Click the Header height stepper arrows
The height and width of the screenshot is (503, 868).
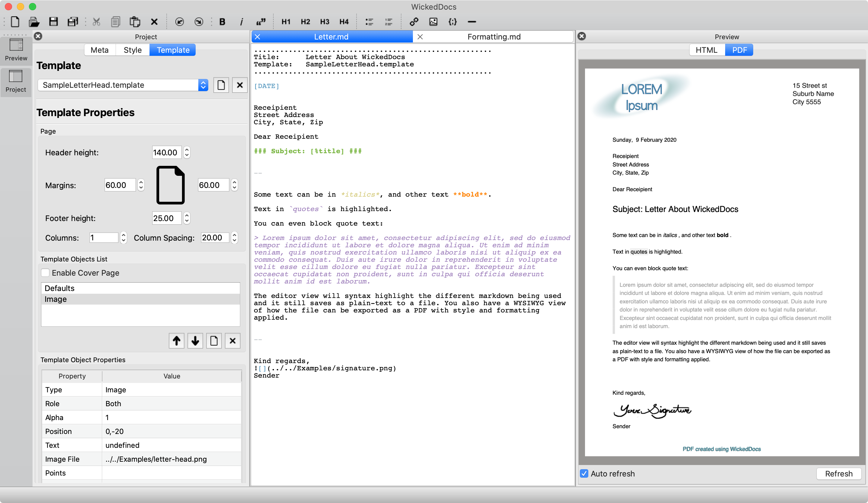pos(187,152)
